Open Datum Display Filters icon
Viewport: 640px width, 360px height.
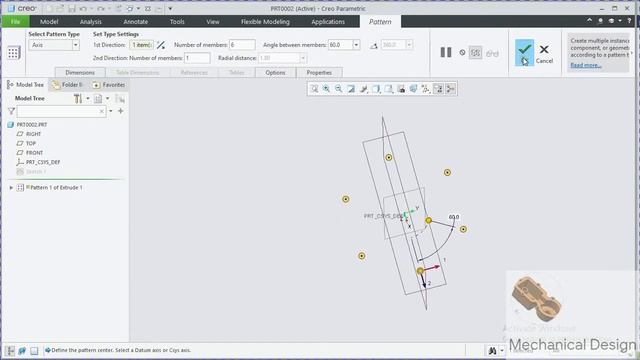(x=426, y=89)
